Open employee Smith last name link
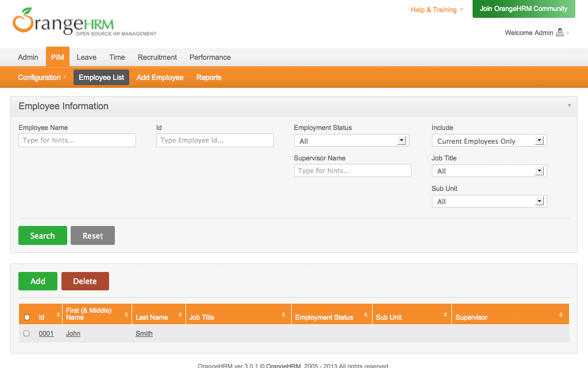 (144, 333)
